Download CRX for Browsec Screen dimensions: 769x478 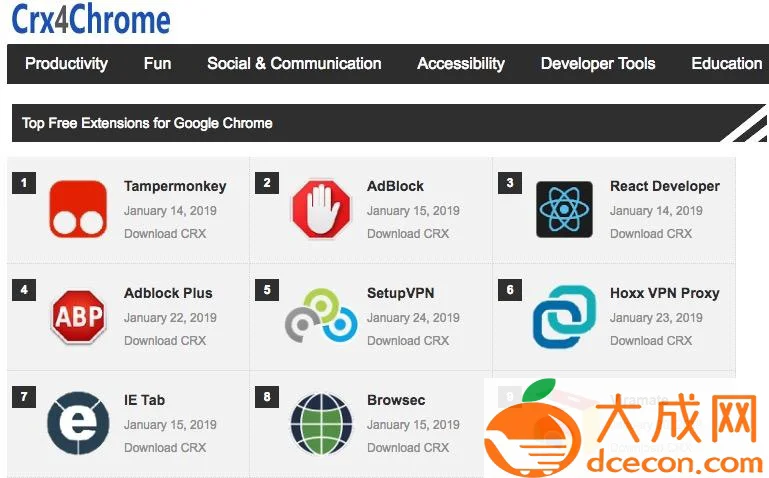pyautogui.click(x=408, y=447)
